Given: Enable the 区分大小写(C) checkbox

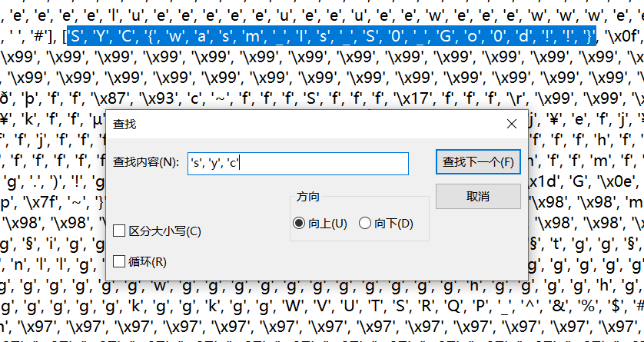Looking at the screenshot, I should [x=120, y=231].
